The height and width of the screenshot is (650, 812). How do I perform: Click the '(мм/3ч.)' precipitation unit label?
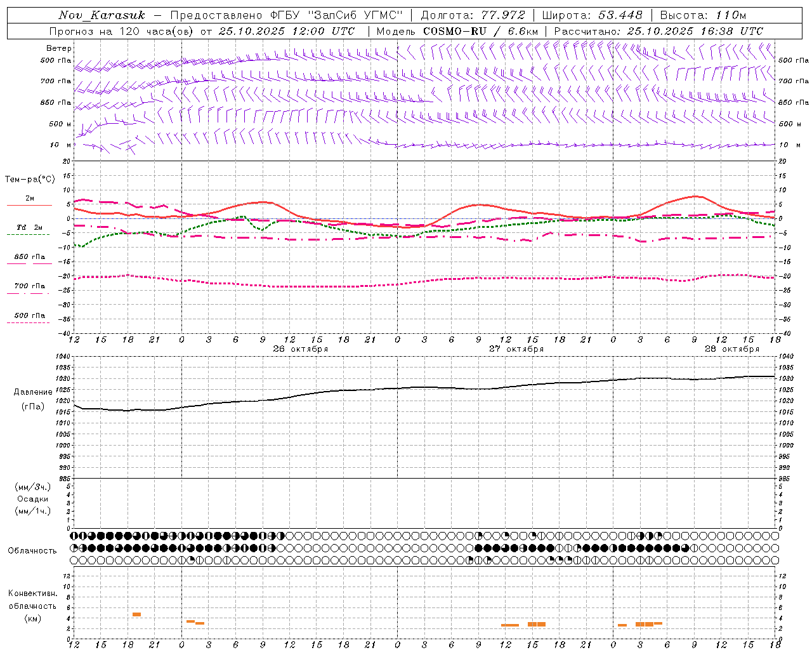[33, 487]
